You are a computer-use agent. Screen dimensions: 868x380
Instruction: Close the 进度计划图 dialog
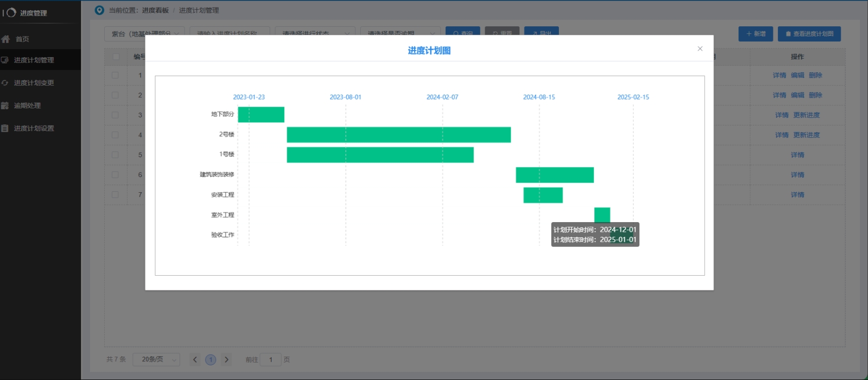(x=700, y=49)
